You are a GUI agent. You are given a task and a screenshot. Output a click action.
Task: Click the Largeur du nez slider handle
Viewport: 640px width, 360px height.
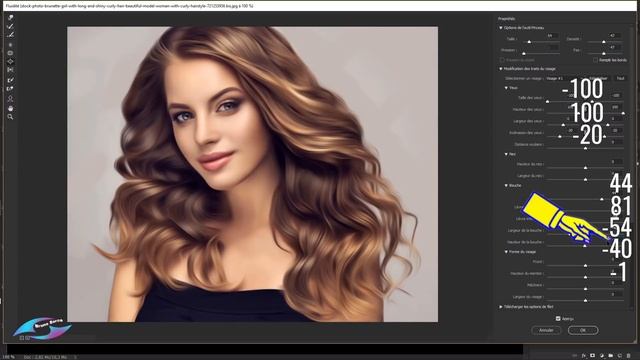[585, 179]
